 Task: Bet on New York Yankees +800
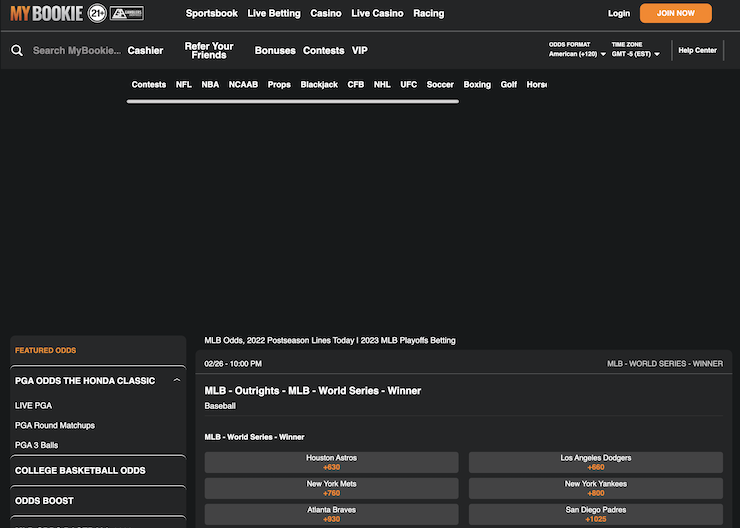(596, 488)
